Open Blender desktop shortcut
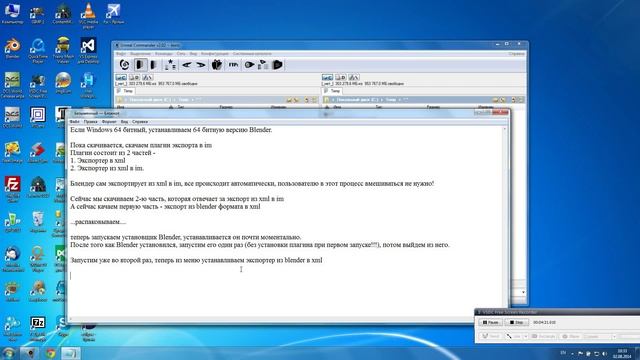This screenshot has height=360, width=640. coord(12,48)
